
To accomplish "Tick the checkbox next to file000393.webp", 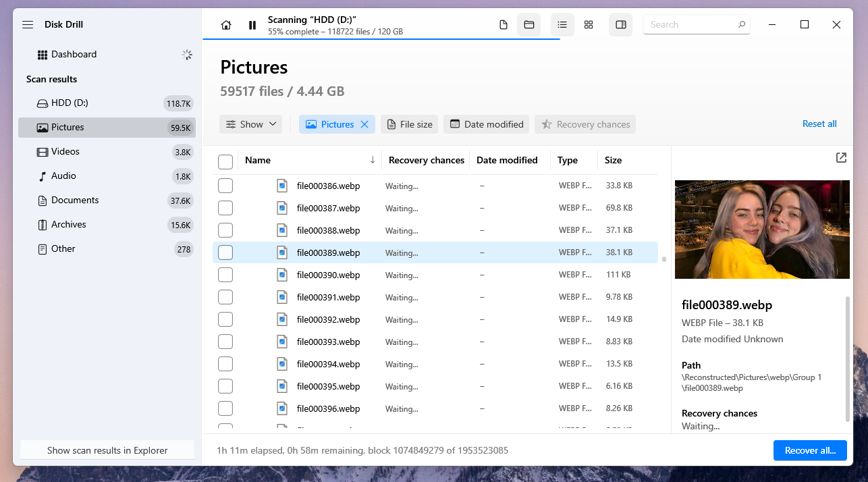I will 225,342.
